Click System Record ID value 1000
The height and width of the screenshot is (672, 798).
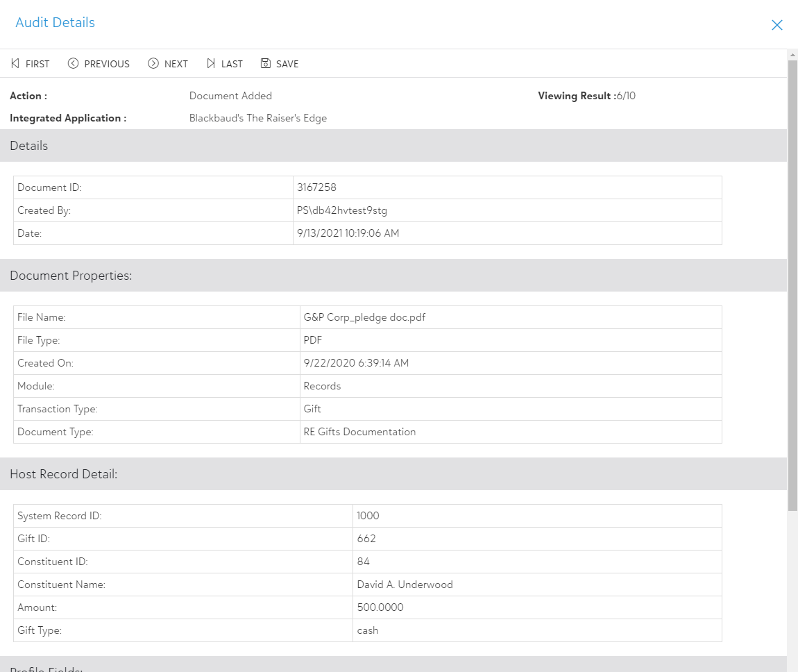pyautogui.click(x=368, y=516)
